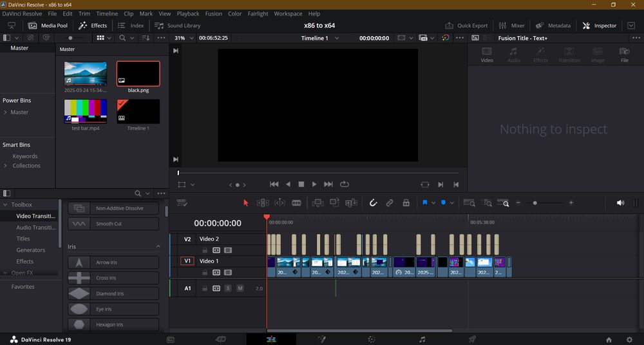This screenshot has height=345, width=644.
Task: Activate the Trim Edit Mode tool
Action: (263, 202)
